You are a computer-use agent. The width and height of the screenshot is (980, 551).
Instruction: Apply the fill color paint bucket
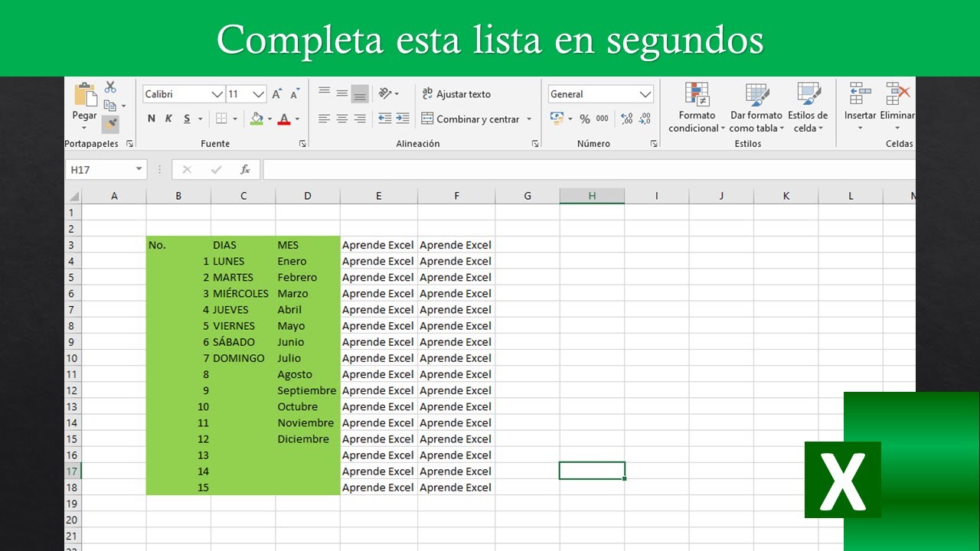(256, 119)
